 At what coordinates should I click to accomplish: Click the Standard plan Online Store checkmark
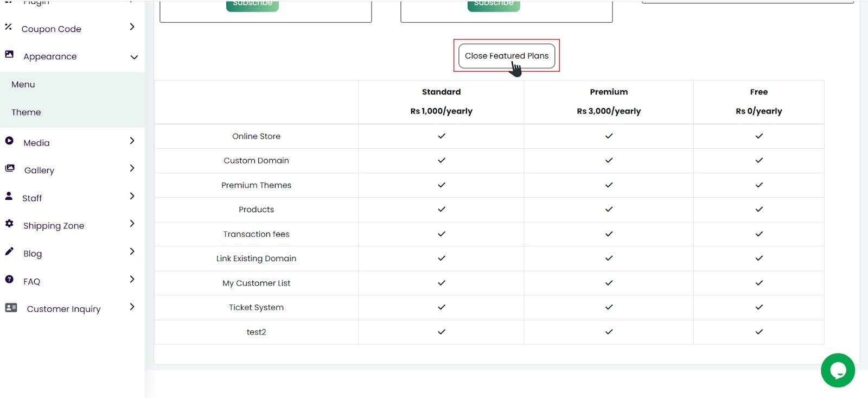coord(442,136)
